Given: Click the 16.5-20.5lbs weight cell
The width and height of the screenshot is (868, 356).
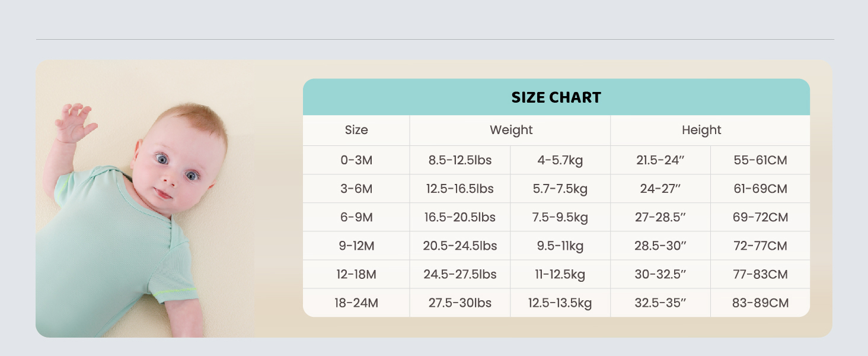Looking at the screenshot, I should tap(460, 217).
